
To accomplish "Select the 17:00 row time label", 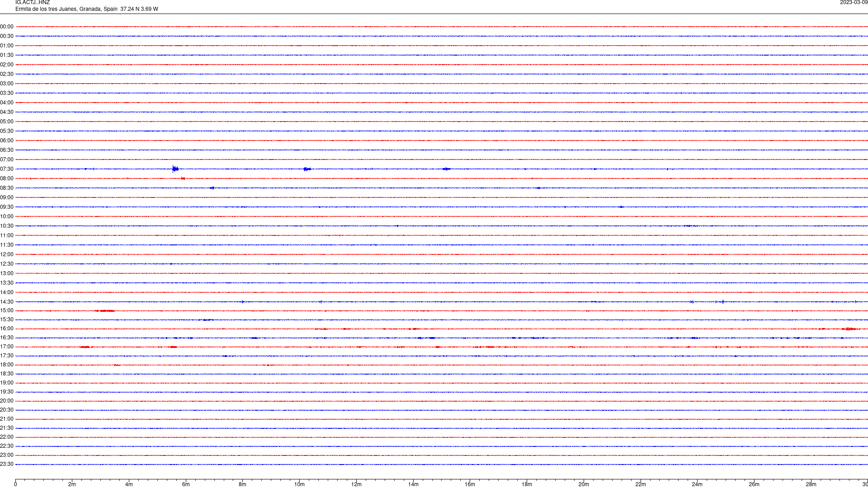I will pos(7,347).
